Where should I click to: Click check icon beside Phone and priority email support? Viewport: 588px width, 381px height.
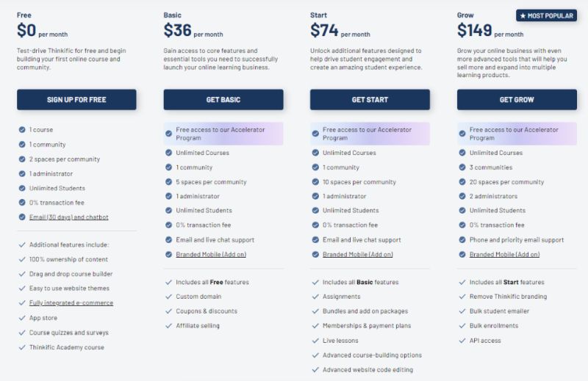[462, 240]
